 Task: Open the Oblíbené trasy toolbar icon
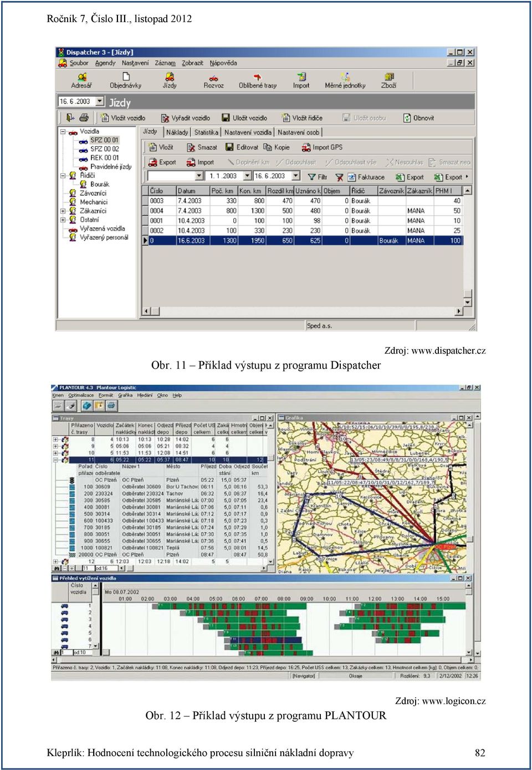pos(257,81)
